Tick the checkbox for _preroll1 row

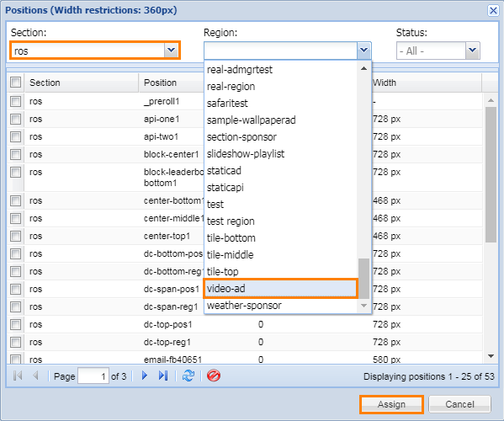(15, 102)
